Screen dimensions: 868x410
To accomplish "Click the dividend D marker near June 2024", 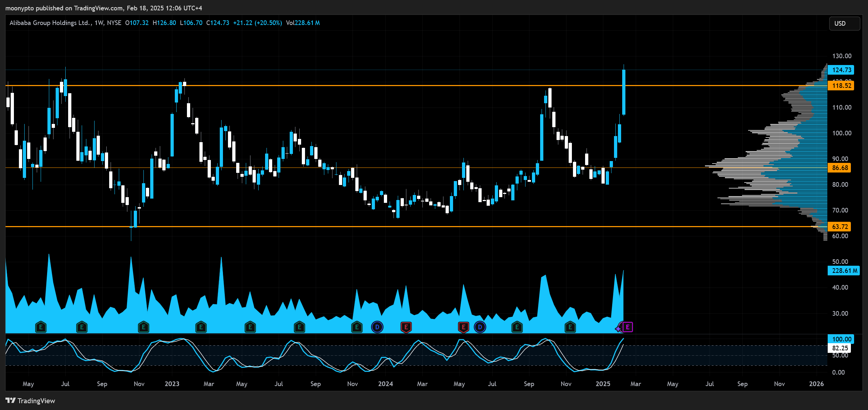I will pos(480,327).
